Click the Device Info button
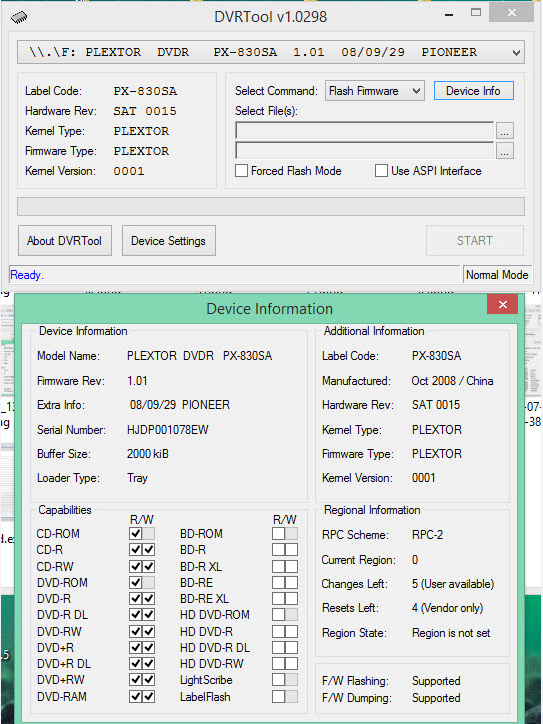Viewport: 543px width, 724px height. [473, 91]
